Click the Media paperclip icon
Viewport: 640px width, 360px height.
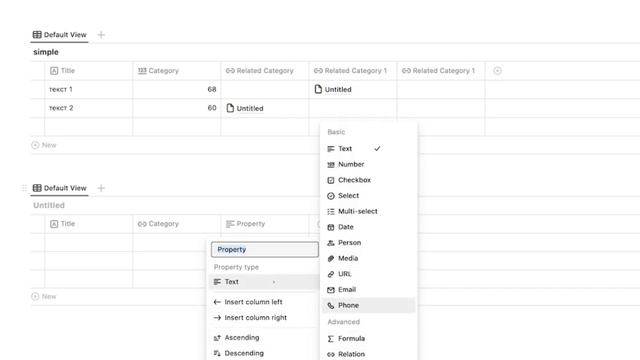(331, 258)
